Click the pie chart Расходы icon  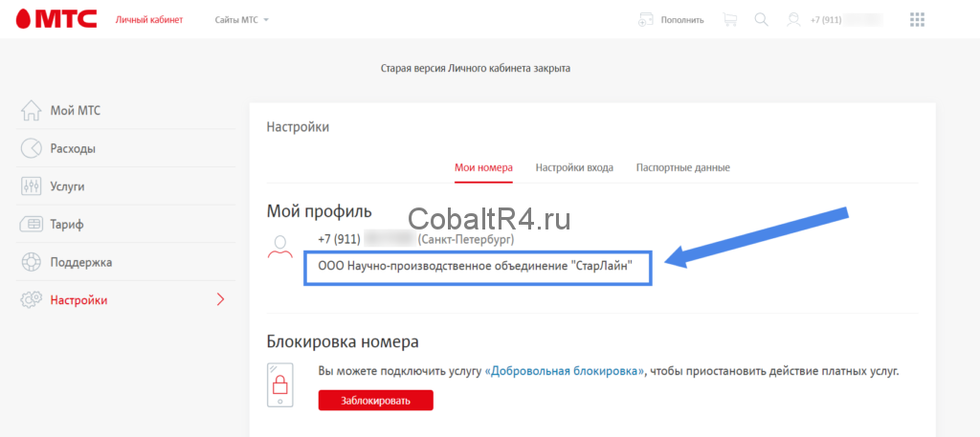pyautogui.click(x=32, y=148)
